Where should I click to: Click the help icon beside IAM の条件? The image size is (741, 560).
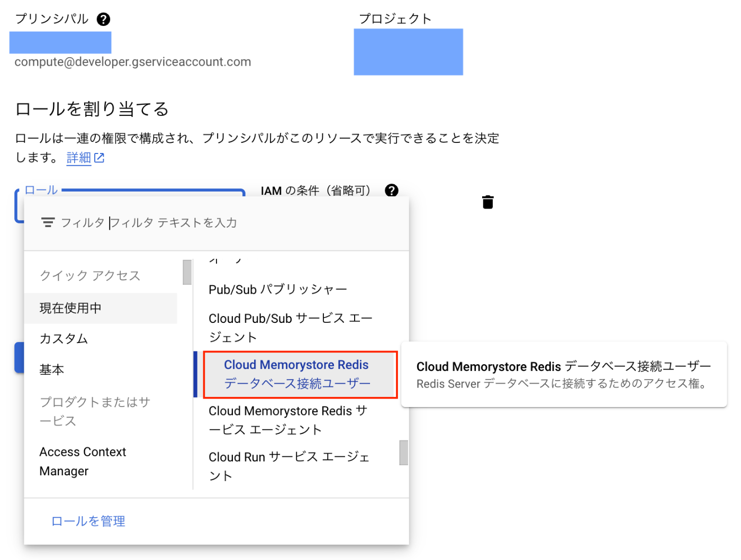click(392, 190)
